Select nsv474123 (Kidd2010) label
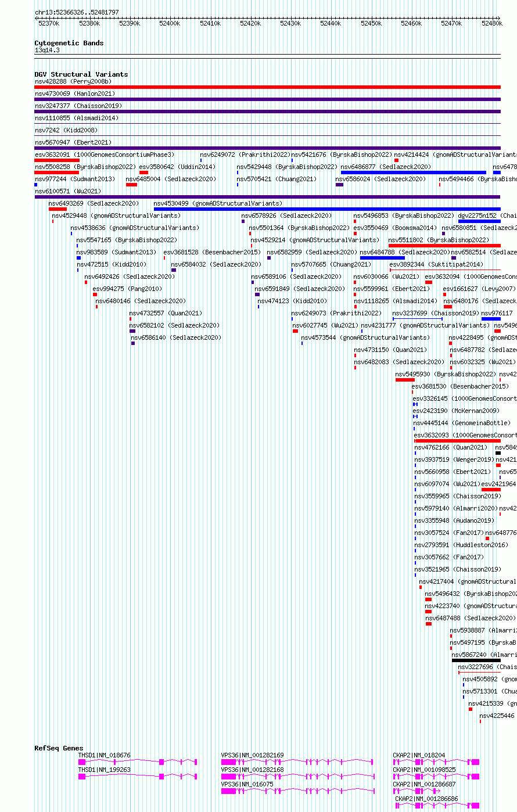 tap(293, 301)
